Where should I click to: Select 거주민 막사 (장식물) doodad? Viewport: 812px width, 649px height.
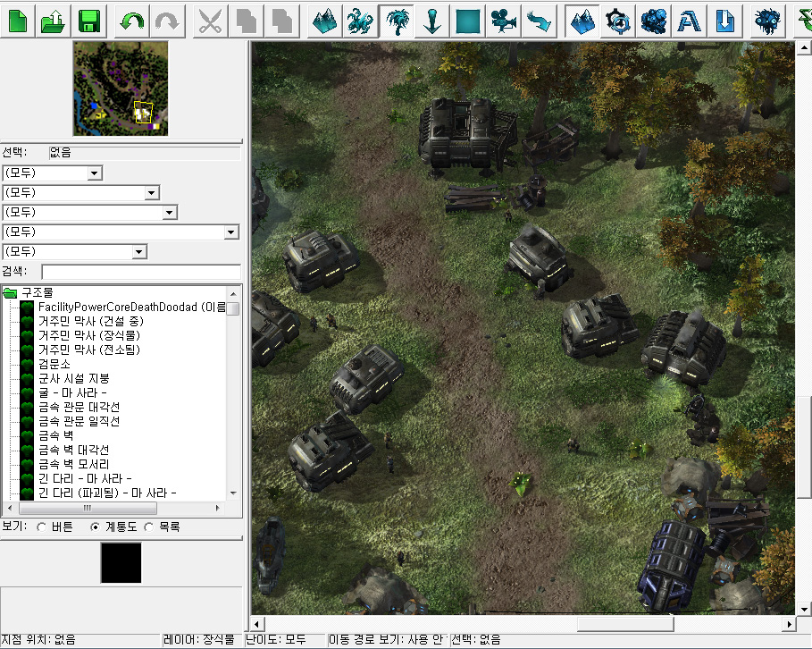pyautogui.click(x=89, y=335)
